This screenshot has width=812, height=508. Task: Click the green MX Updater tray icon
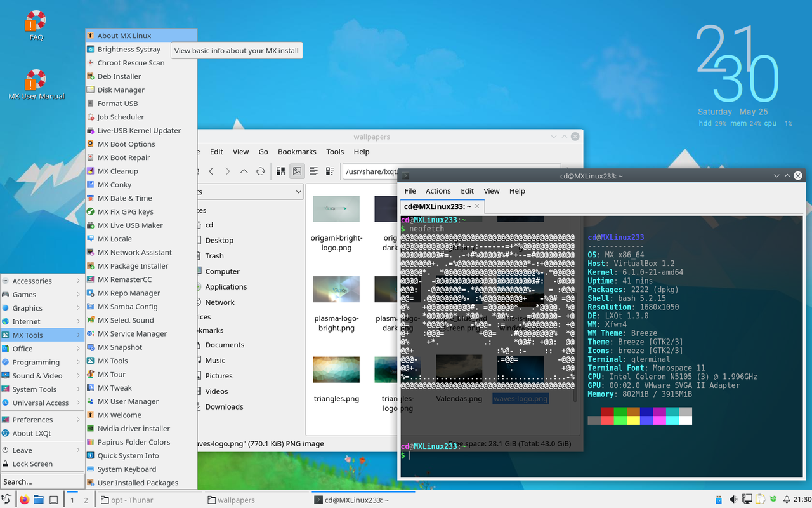pos(773,500)
